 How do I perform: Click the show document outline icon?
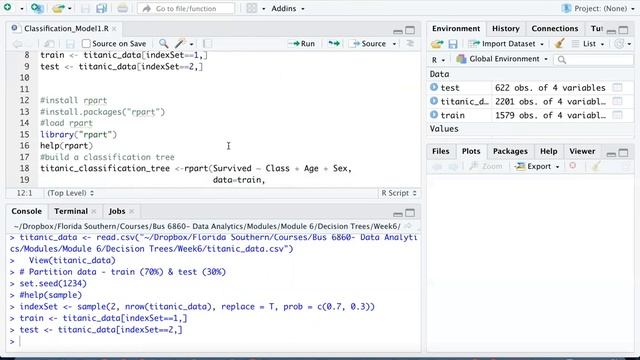click(410, 43)
